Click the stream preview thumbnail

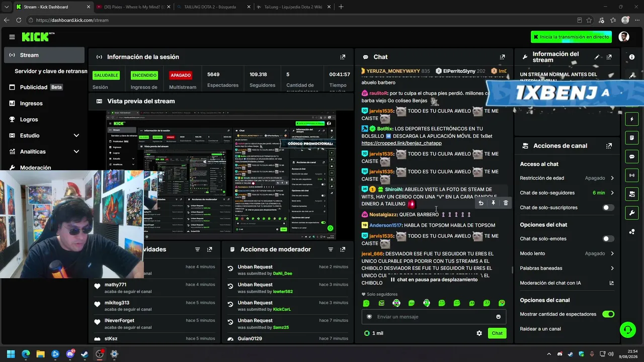pyautogui.click(x=221, y=175)
